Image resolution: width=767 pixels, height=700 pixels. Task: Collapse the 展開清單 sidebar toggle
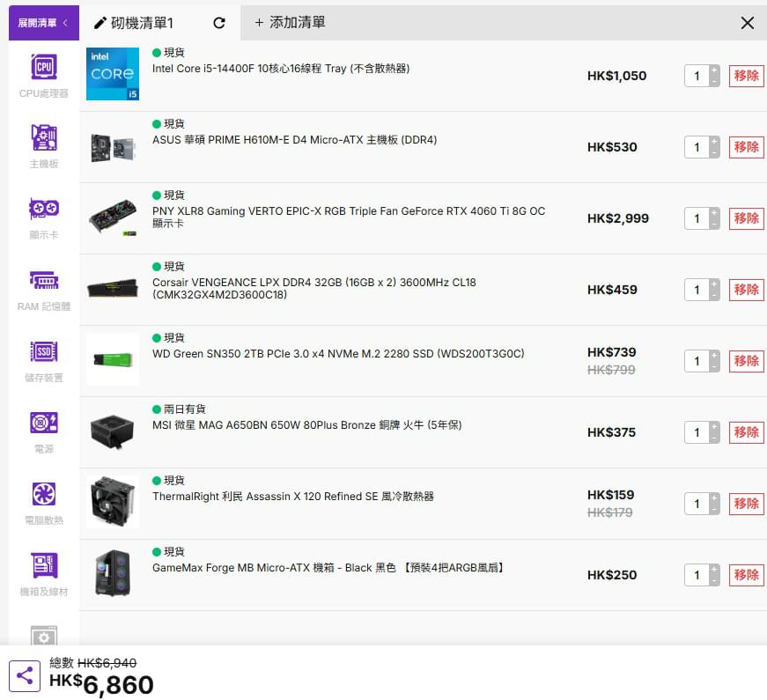(x=43, y=23)
